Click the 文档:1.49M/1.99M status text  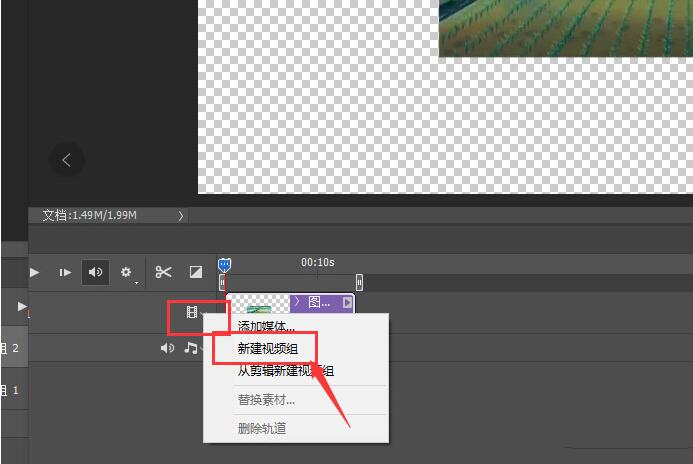tap(90, 216)
